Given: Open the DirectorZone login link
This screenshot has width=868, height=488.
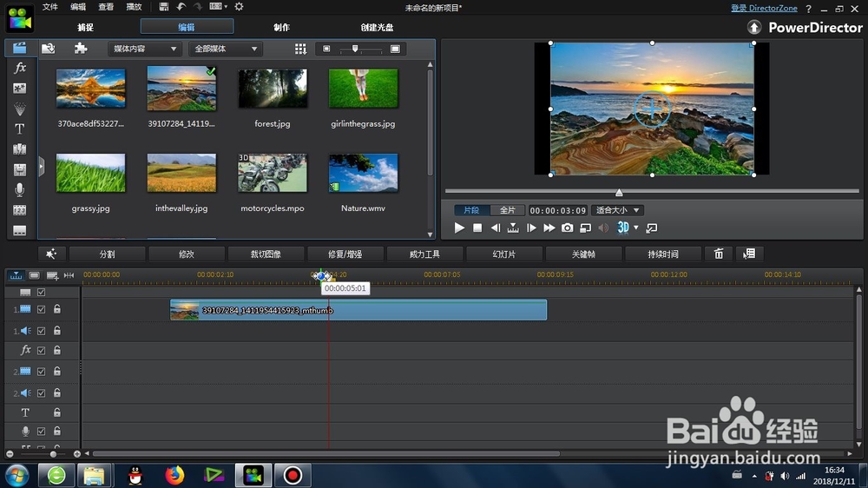Looking at the screenshot, I should click(x=764, y=8).
